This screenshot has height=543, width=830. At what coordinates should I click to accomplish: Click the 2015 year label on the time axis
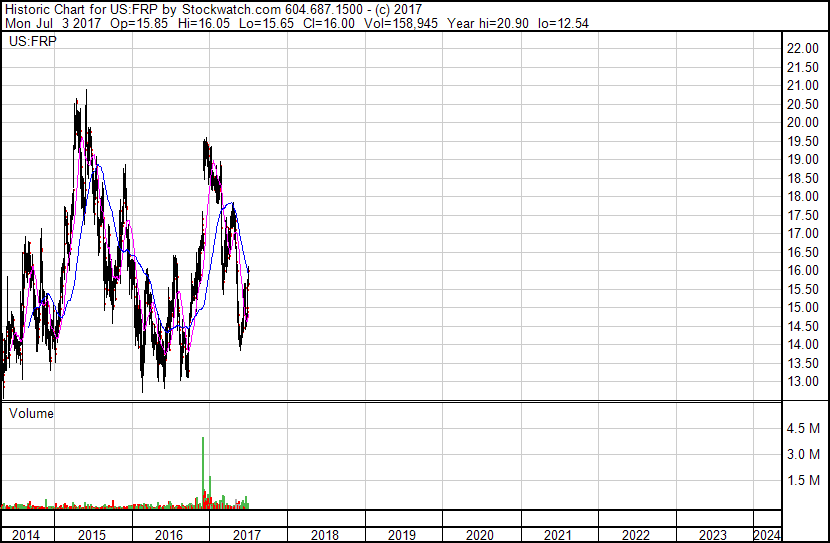click(x=92, y=535)
